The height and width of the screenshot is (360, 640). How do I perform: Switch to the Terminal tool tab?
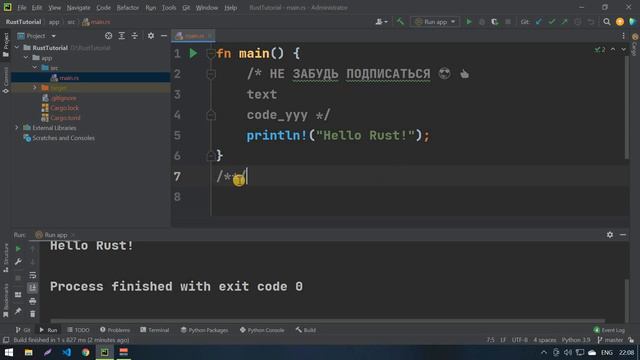pyautogui.click(x=155, y=330)
